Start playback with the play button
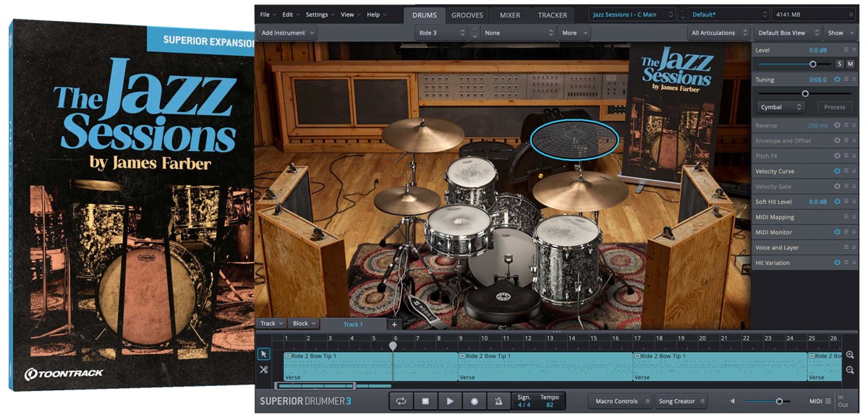 point(450,401)
